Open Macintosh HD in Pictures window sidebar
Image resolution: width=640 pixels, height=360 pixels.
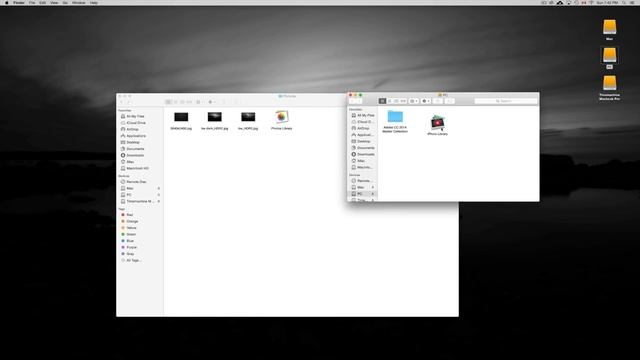135,169
